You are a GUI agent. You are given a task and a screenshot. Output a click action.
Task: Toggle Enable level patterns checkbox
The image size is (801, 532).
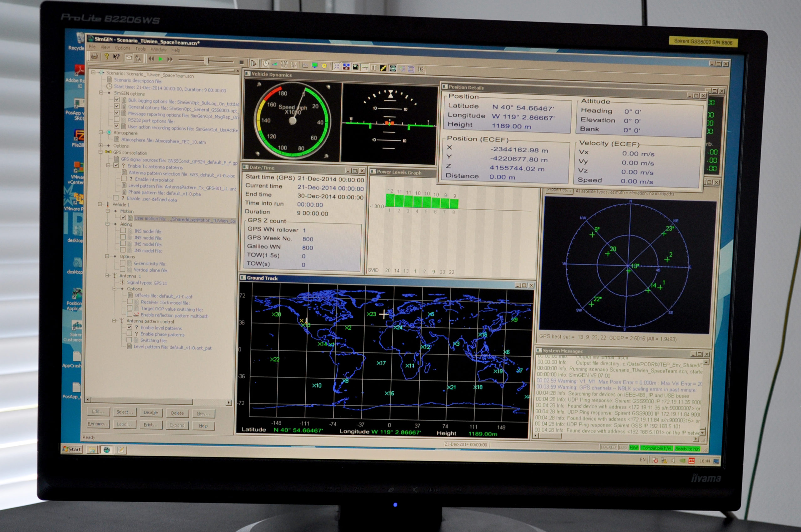click(x=129, y=327)
